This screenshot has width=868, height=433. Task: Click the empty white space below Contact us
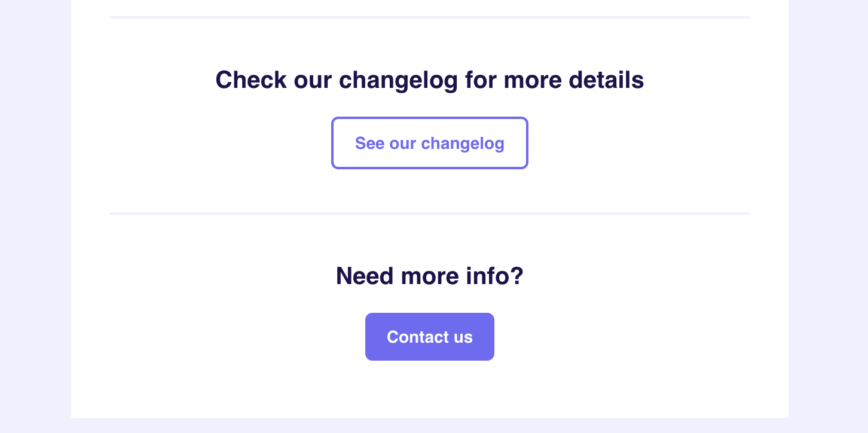click(430, 389)
